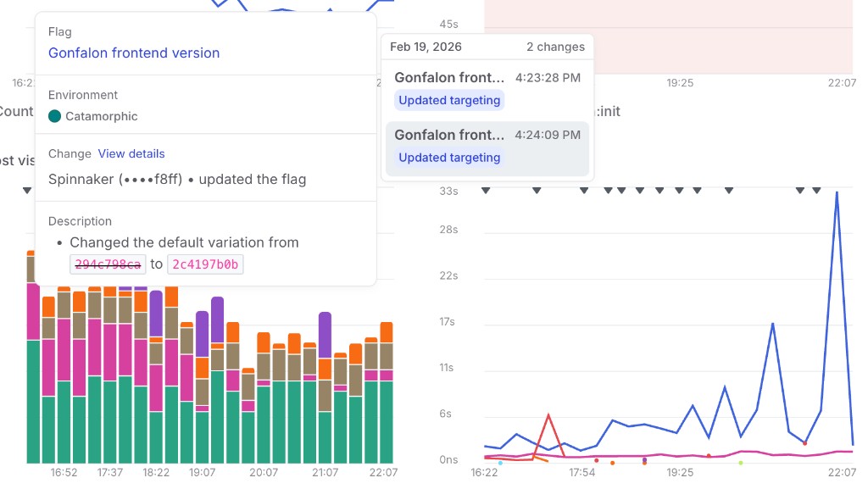Open View details for the change
The width and height of the screenshot is (868, 489).
click(131, 153)
